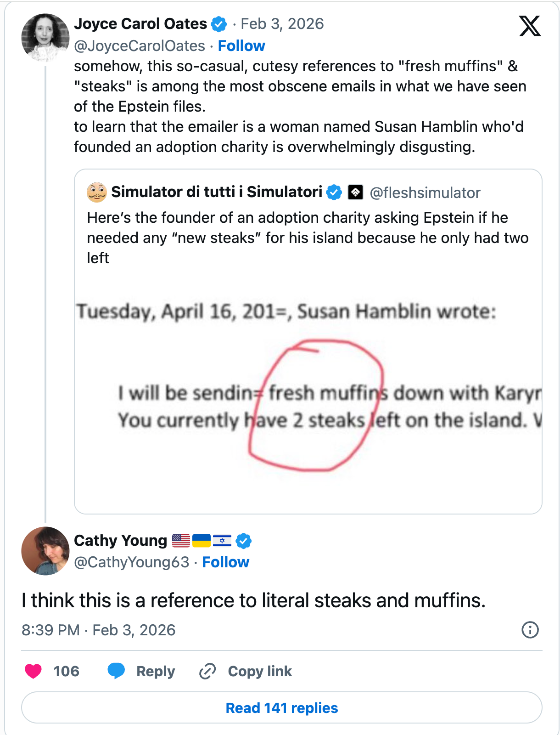Follow Joyce Carol Oates
The height and width of the screenshot is (735, 560).
pyautogui.click(x=241, y=46)
